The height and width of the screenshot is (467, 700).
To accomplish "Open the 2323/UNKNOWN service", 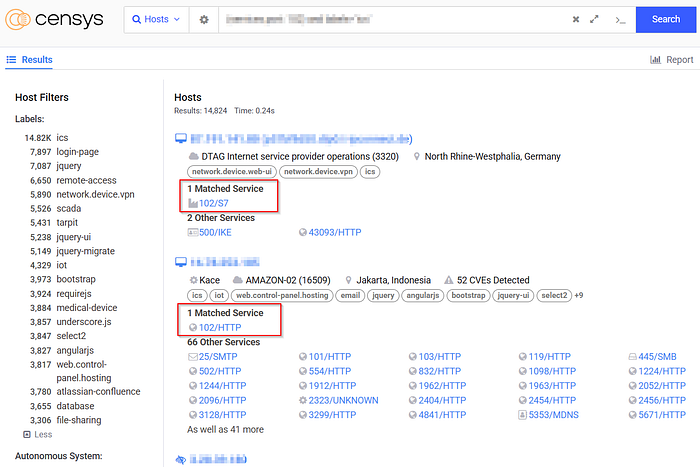I will [343, 400].
